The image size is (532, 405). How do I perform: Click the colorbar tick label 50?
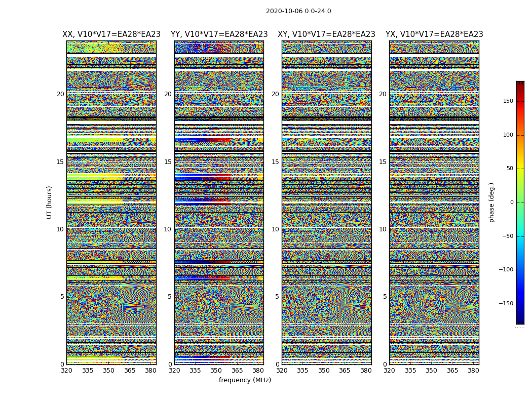click(510, 169)
